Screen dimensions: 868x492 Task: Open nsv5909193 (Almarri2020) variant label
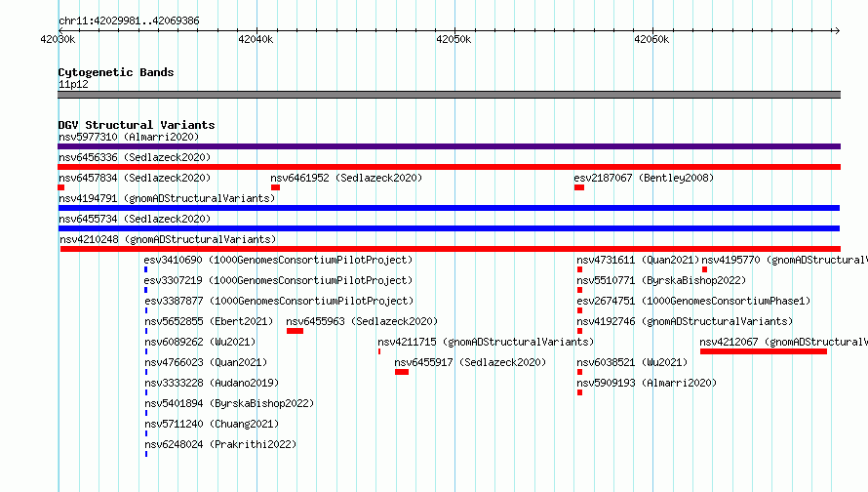point(647,383)
